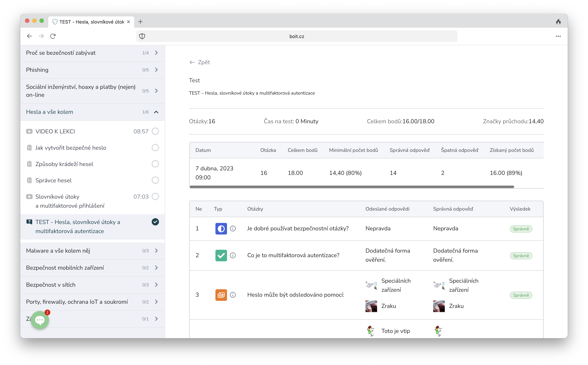Viewport: 588px width, 365px height.
Task: Click the correct-answer Speciálních zařízení image
Action: 439,285
